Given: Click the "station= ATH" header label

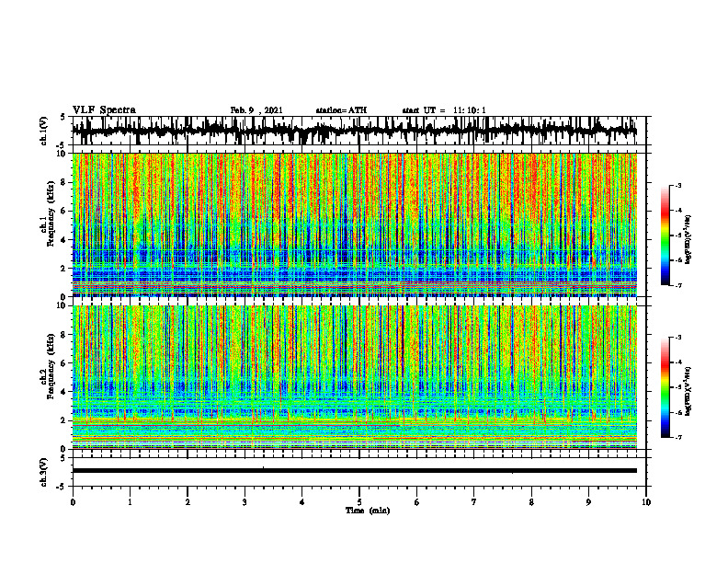Looking at the screenshot, I should [341, 110].
